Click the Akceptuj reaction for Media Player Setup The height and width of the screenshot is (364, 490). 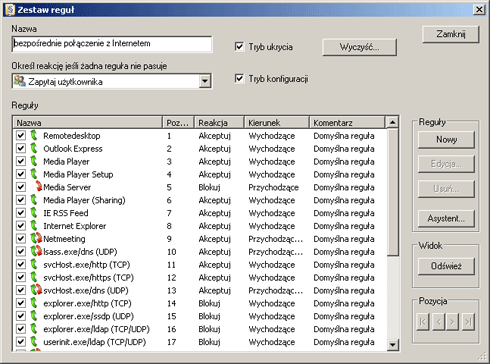(214, 174)
